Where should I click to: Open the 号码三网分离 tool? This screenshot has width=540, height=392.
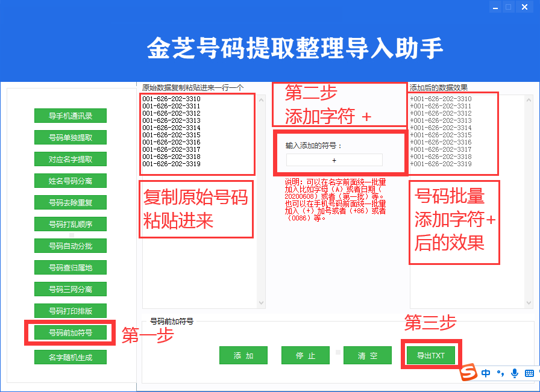(x=70, y=289)
